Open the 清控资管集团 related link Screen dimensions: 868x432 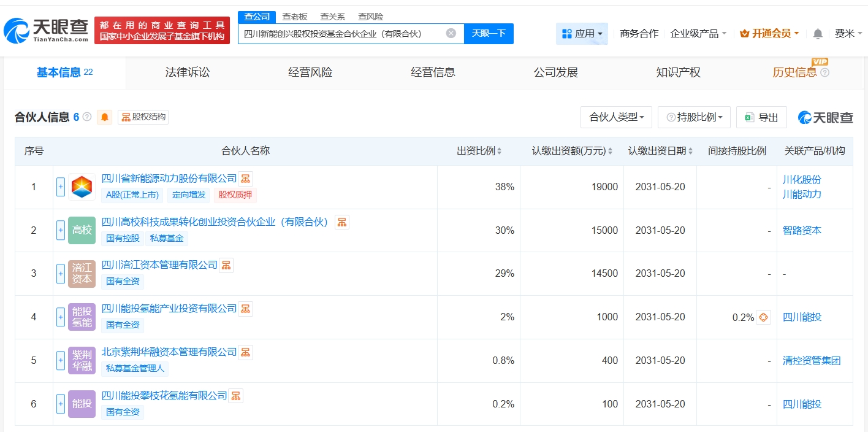coord(812,361)
